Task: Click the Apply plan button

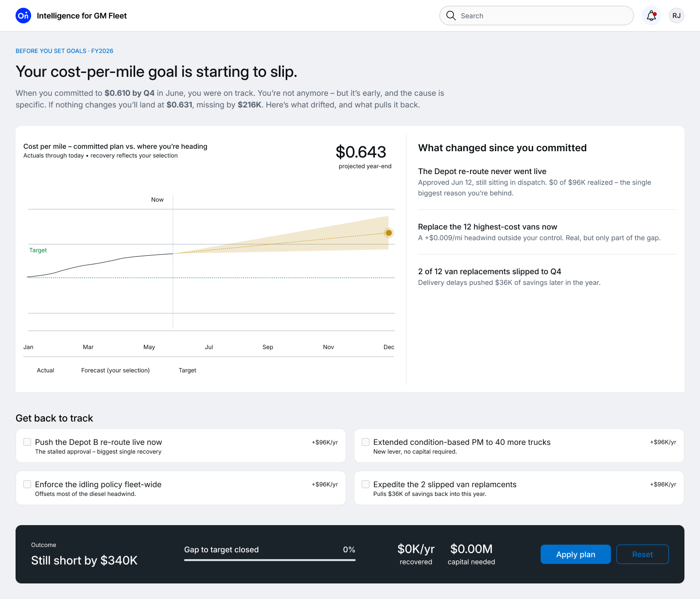Action: pos(576,554)
